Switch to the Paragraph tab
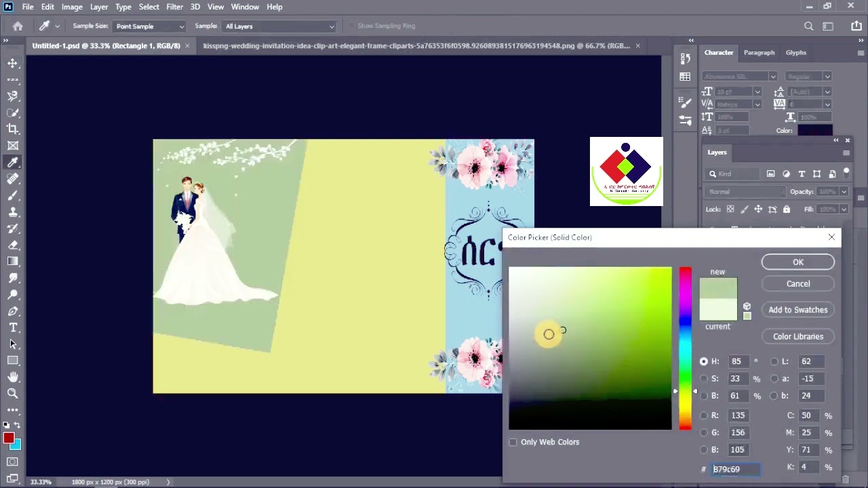The image size is (868, 488). [x=759, y=52]
